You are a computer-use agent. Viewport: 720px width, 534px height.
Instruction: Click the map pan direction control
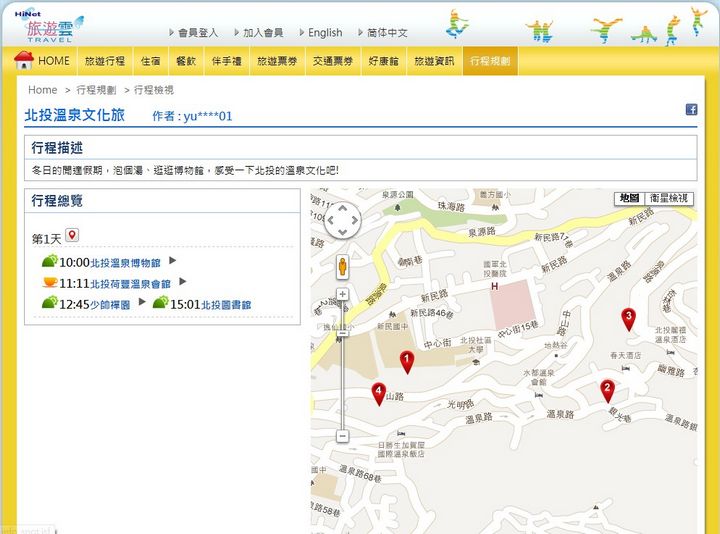coord(342,221)
